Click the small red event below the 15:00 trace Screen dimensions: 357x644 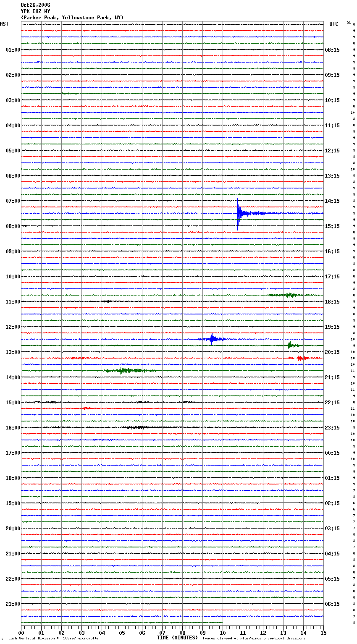(x=87, y=408)
